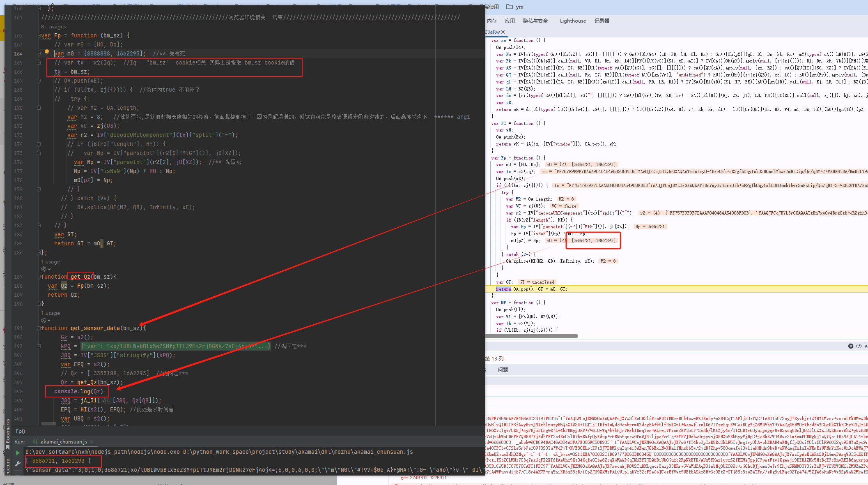Screen dimensions: 868x485
Task: Close the Z3aRw source file tab
Action: (x=503, y=32)
